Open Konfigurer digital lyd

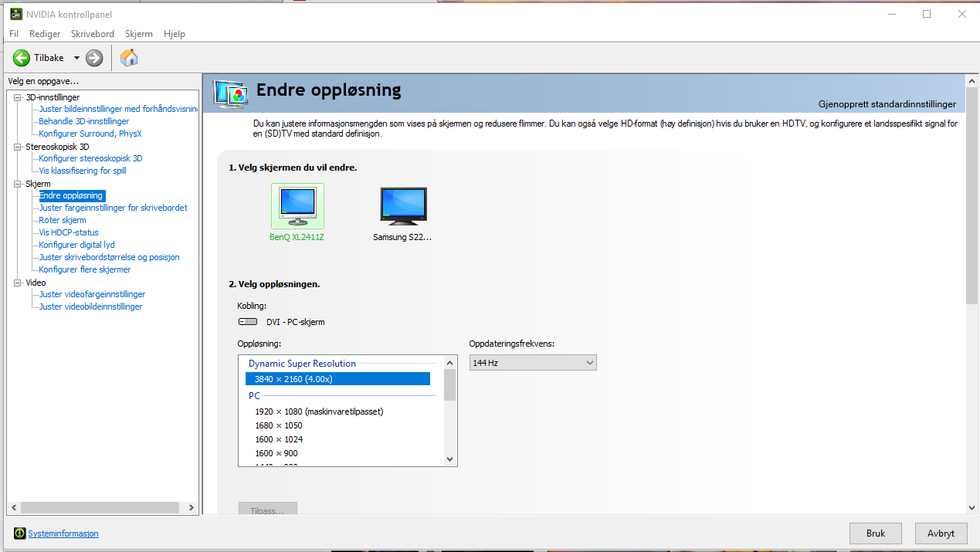(x=77, y=245)
